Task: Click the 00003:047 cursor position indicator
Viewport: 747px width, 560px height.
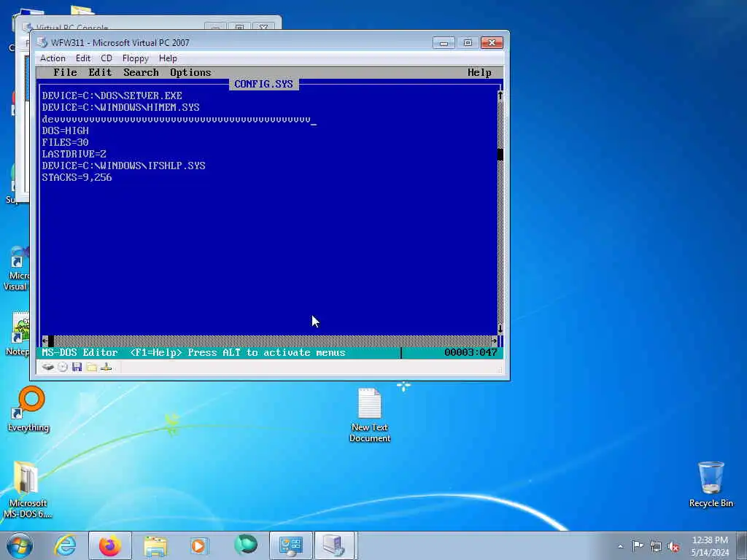Action: coord(471,353)
